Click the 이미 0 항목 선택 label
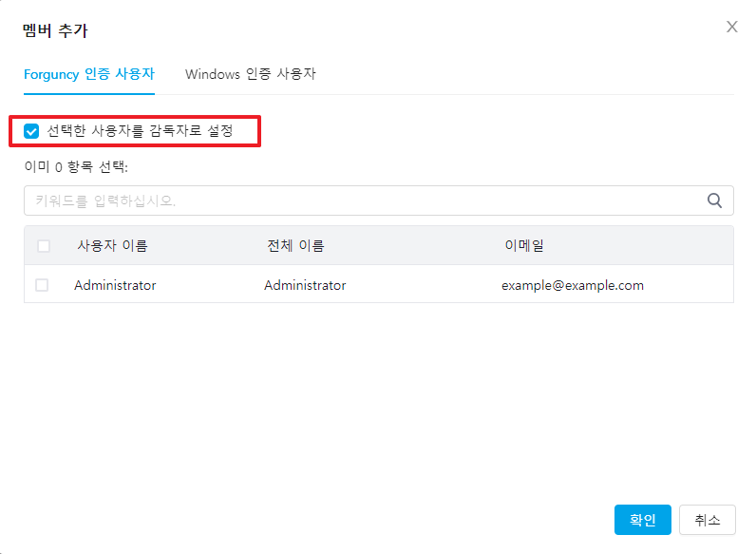 [x=76, y=166]
